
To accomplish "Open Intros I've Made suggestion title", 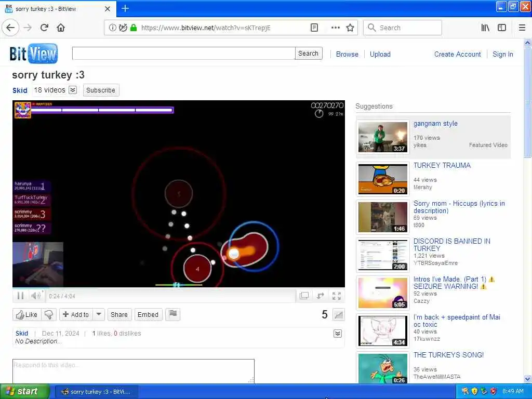I will pyautogui.click(x=454, y=283).
